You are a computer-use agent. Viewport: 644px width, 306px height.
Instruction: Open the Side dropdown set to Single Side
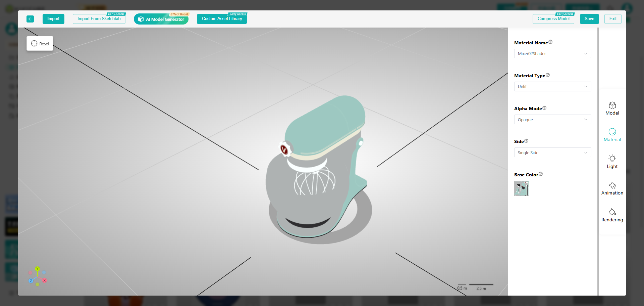click(552, 153)
